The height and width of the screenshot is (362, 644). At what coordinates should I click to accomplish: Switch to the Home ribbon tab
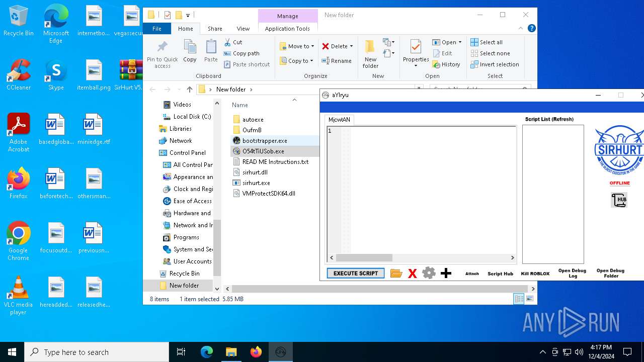coord(186,29)
